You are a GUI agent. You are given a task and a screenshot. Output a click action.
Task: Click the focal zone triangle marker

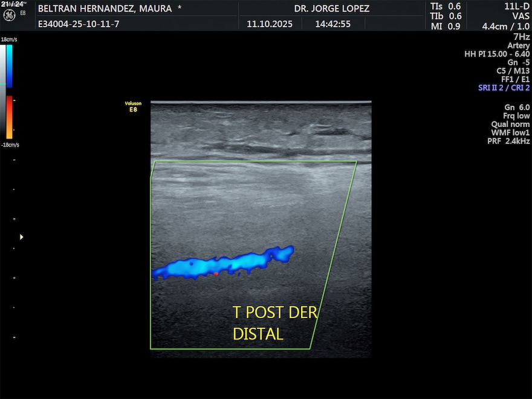(x=22, y=237)
